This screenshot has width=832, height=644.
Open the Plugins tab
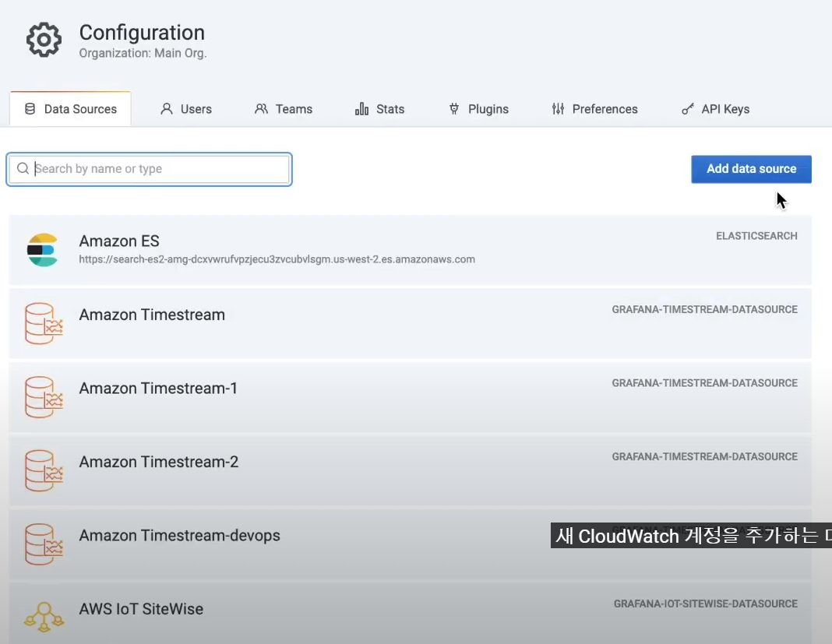coord(478,109)
